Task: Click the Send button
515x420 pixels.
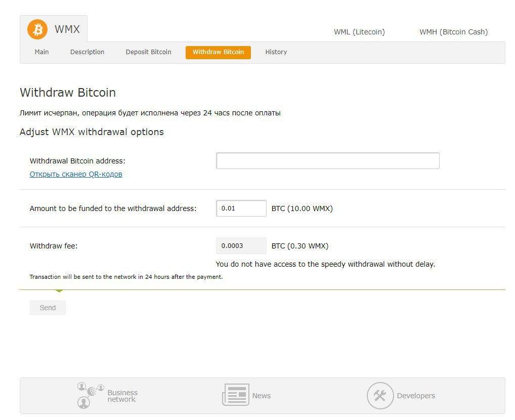Action: pos(48,308)
